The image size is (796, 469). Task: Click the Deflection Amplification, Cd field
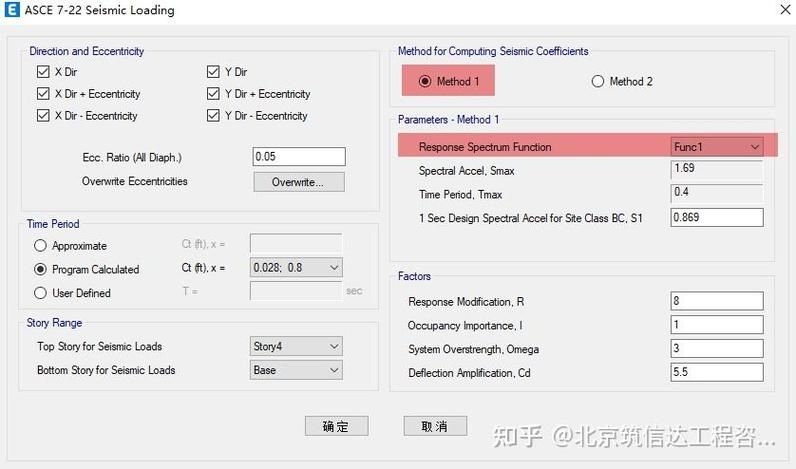pos(717,372)
